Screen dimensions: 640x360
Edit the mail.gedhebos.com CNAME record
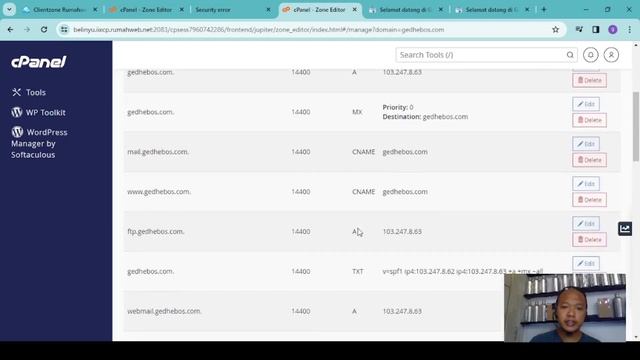point(586,144)
